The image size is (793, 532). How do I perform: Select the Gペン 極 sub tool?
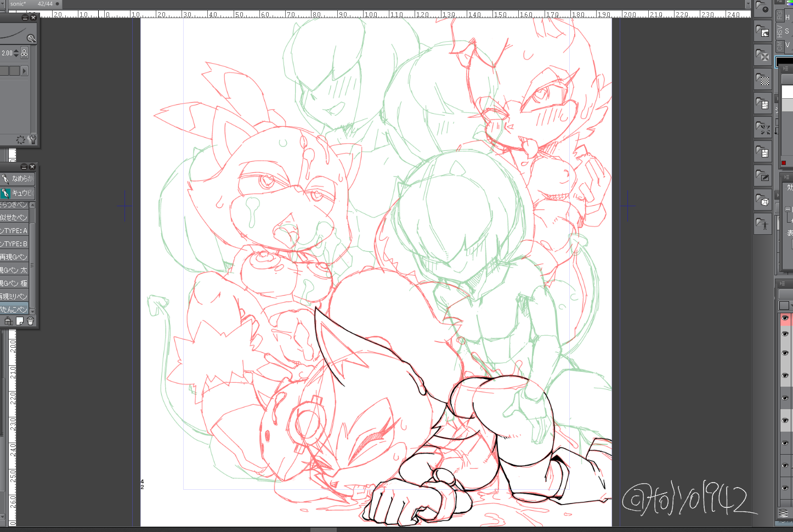click(x=14, y=284)
